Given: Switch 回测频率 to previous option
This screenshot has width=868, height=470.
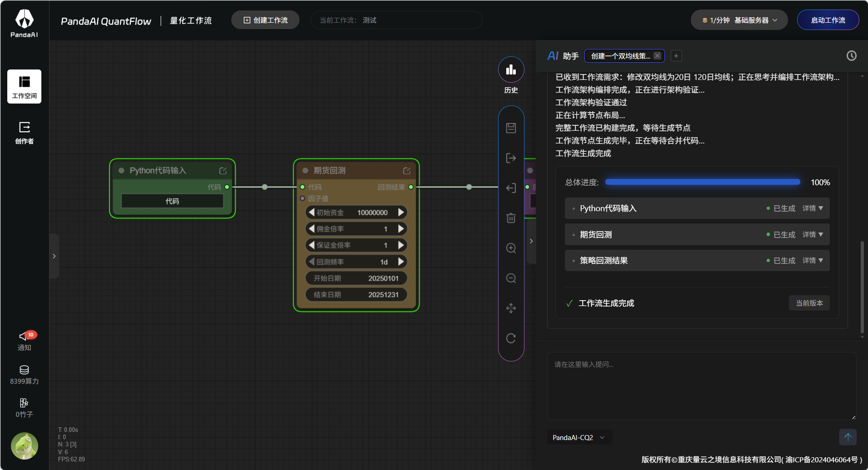Looking at the screenshot, I should pos(311,262).
